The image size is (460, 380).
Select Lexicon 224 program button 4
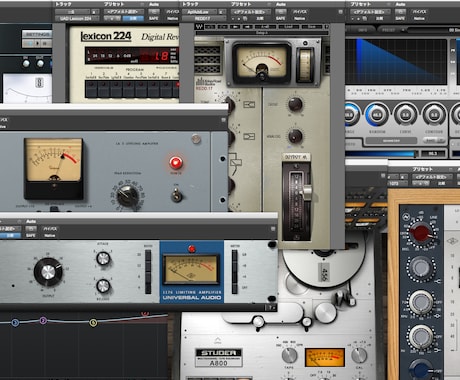pyautogui.click(x=128, y=89)
